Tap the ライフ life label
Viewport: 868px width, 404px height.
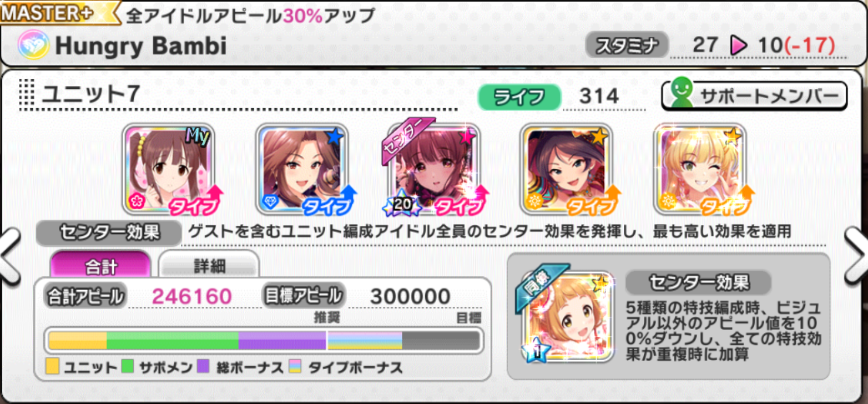click(519, 96)
